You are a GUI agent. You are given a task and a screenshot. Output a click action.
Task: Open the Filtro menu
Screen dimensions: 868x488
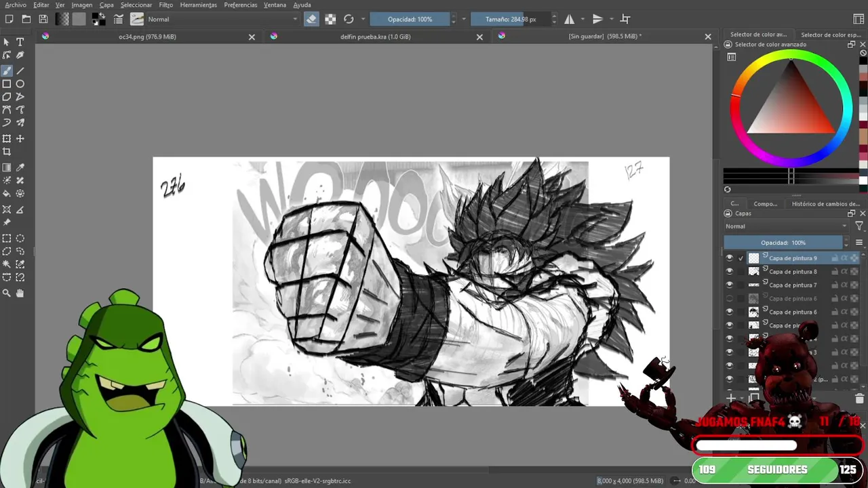pyautogui.click(x=165, y=5)
